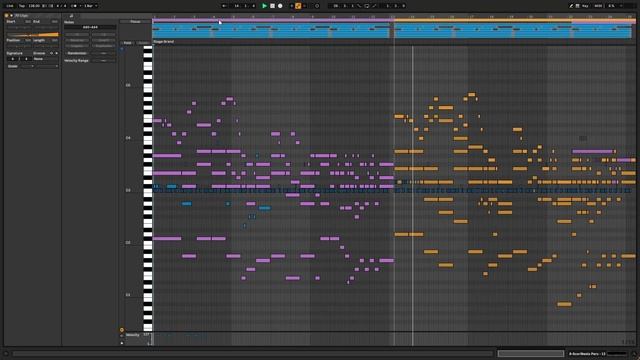Toggle the clip activator yellow circle
Screen dimensions: 640x360
point(7,16)
